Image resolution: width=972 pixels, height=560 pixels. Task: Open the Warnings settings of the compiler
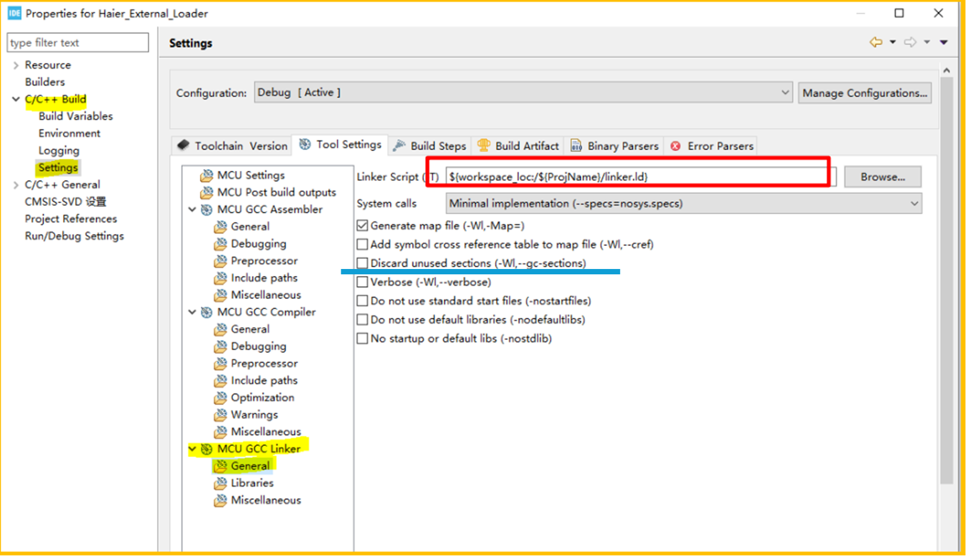coord(254,414)
